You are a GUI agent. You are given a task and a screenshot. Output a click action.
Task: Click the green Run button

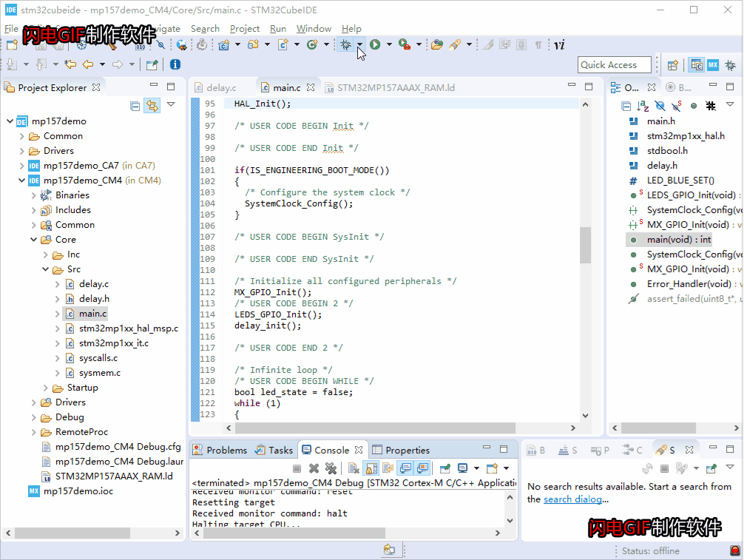pyautogui.click(x=375, y=44)
